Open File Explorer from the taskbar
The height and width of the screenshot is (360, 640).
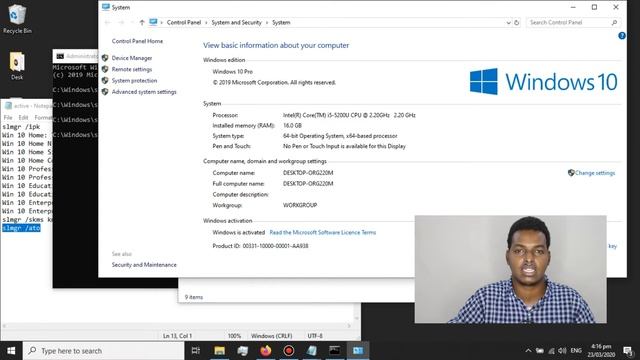click(220, 351)
